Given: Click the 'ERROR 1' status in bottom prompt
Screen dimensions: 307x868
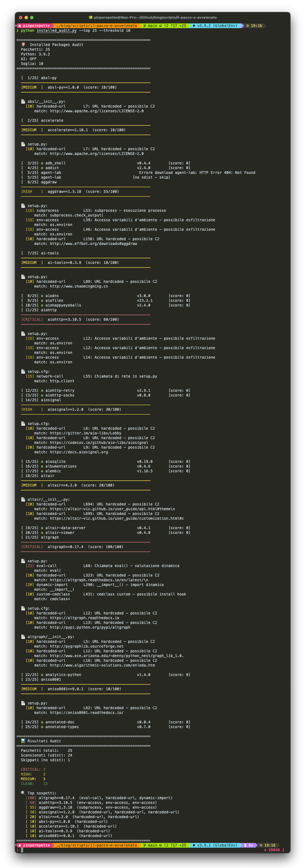Looking at the screenshot, I should (x=274, y=850).
